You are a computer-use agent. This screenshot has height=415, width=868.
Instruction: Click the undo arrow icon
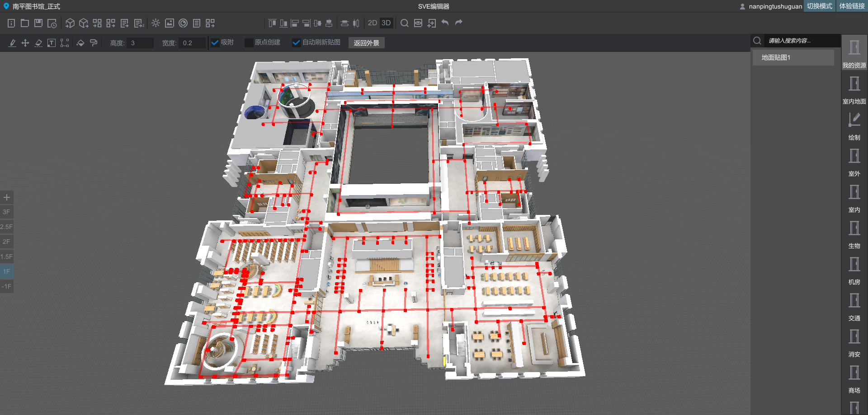(445, 23)
